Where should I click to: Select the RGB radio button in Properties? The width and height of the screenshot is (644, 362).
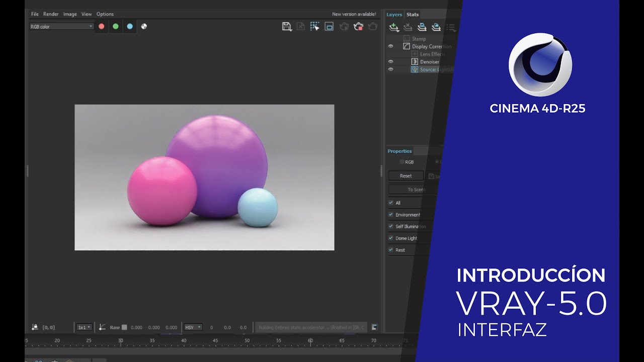point(402,162)
